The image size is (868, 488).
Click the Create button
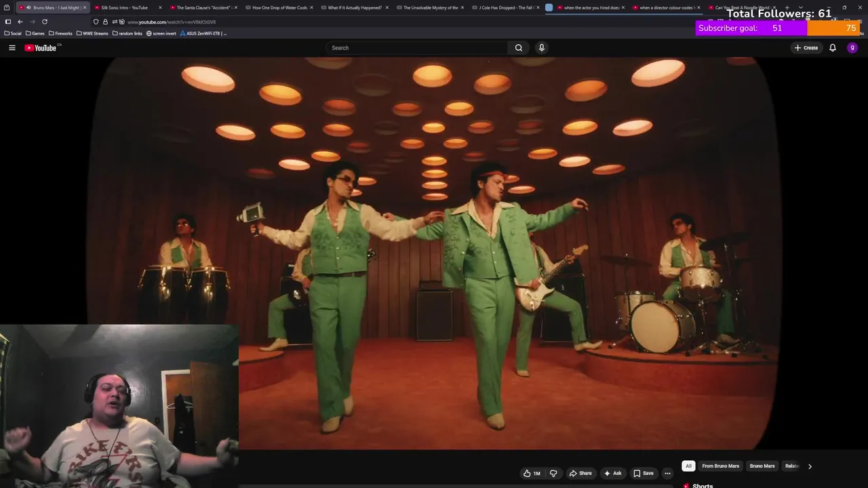click(x=806, y=47)
